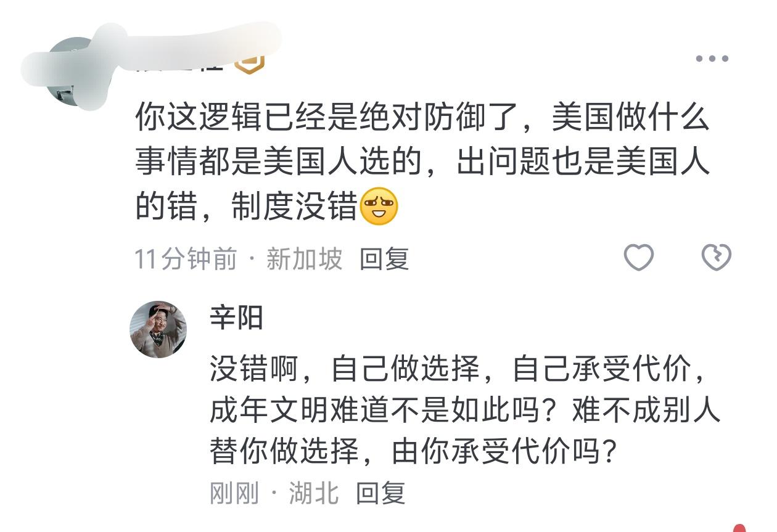777x532 pixels.
Task: Tap 回复 next to 新加坡
Action: (x=384, y=260)
